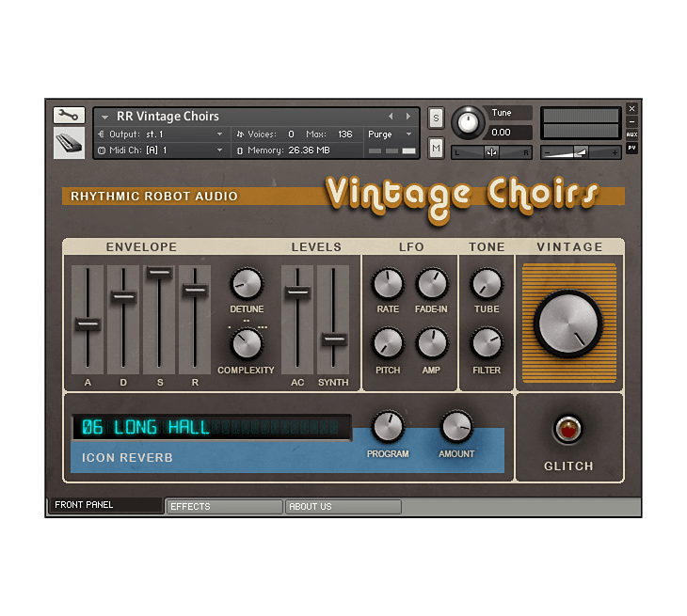Click the AC level fader
The image size is (687, 616).
pos(297,292)
